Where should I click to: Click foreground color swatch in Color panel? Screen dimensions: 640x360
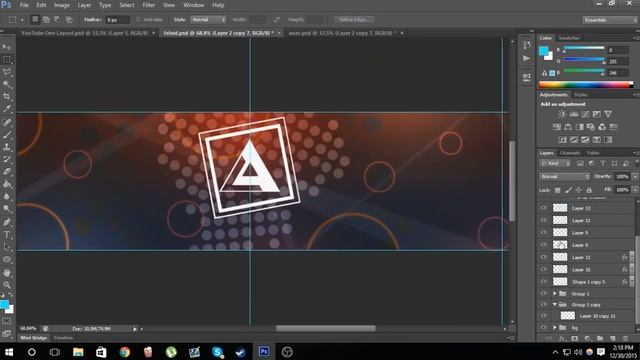544,51
